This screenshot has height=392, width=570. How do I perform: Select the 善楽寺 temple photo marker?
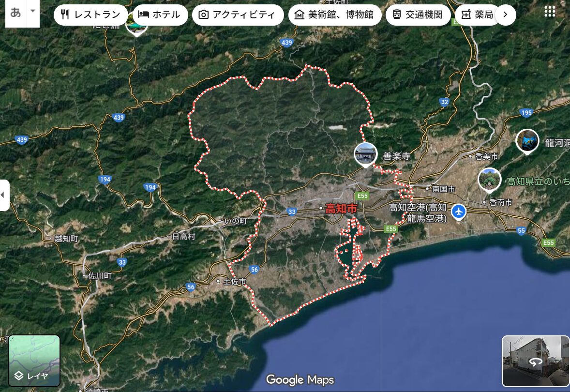coord(366,154)
